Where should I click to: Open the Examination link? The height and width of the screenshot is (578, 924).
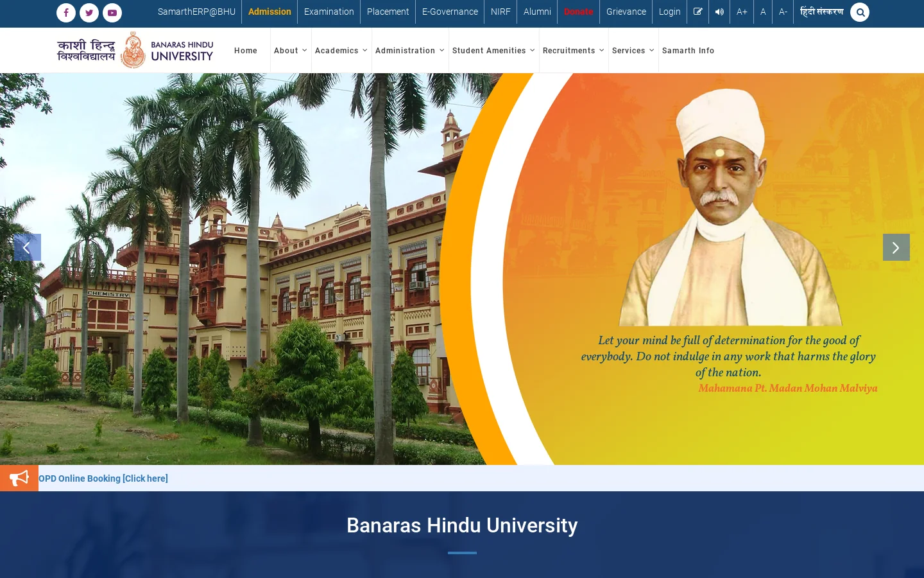329,12
